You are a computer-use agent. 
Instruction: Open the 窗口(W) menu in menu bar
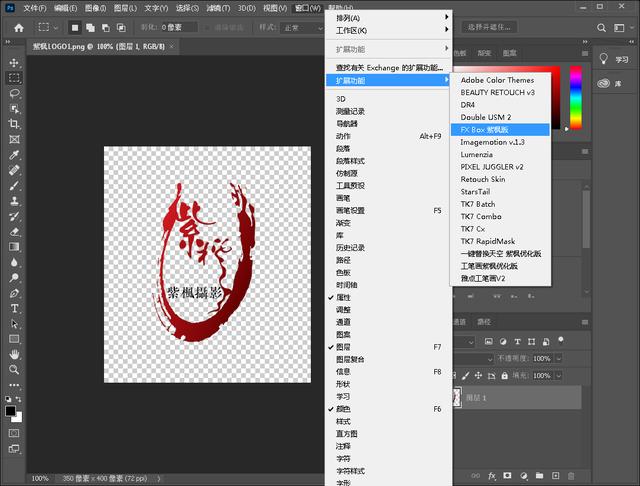[308, 8]
